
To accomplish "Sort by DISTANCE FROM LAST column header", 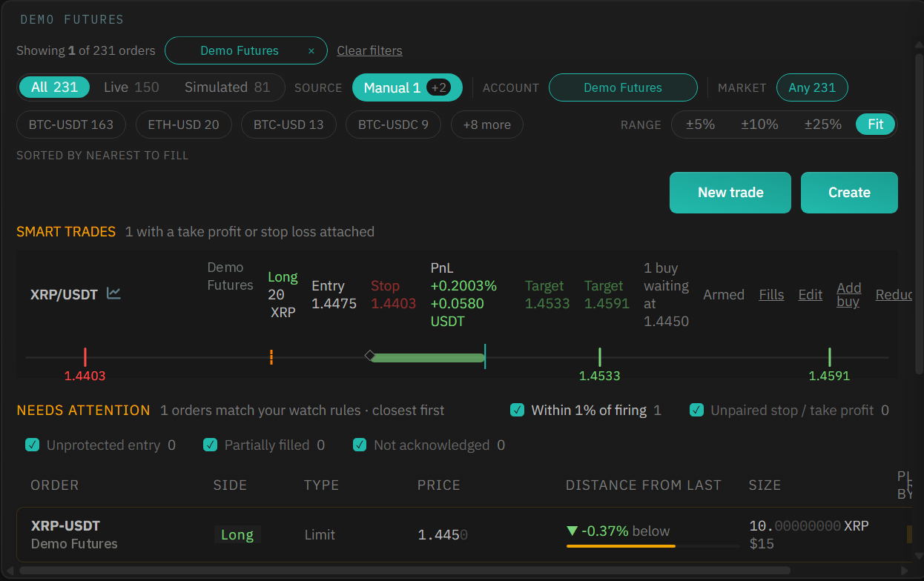I will tap(644, 485).
